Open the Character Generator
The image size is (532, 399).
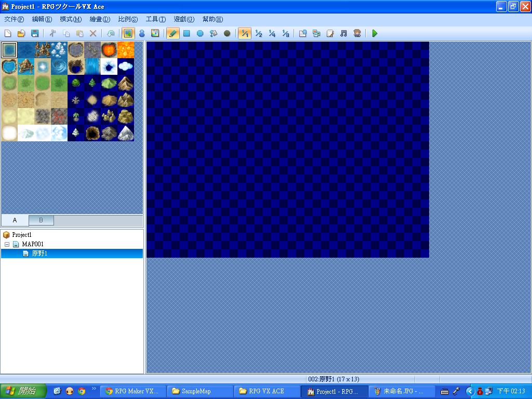point(357,33)
